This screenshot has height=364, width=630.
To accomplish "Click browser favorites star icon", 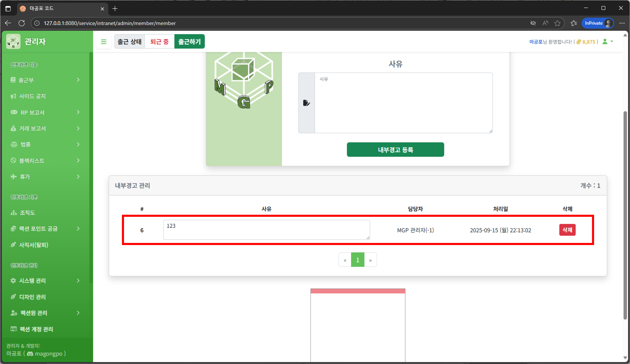I will tap(557, 23).
